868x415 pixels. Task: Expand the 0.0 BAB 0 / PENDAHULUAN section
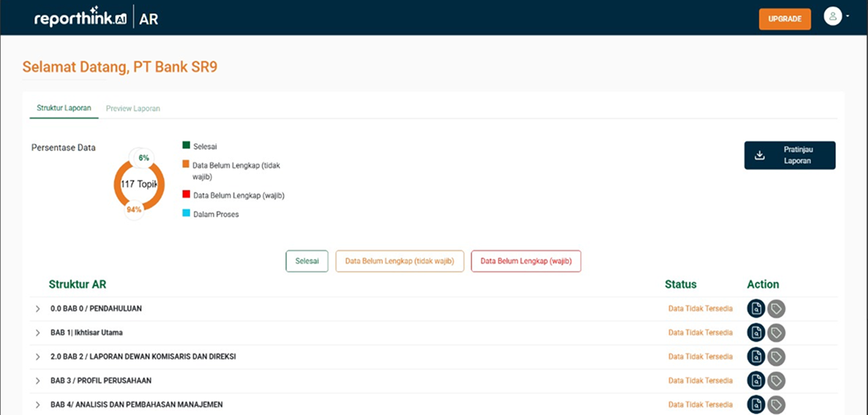37,309
